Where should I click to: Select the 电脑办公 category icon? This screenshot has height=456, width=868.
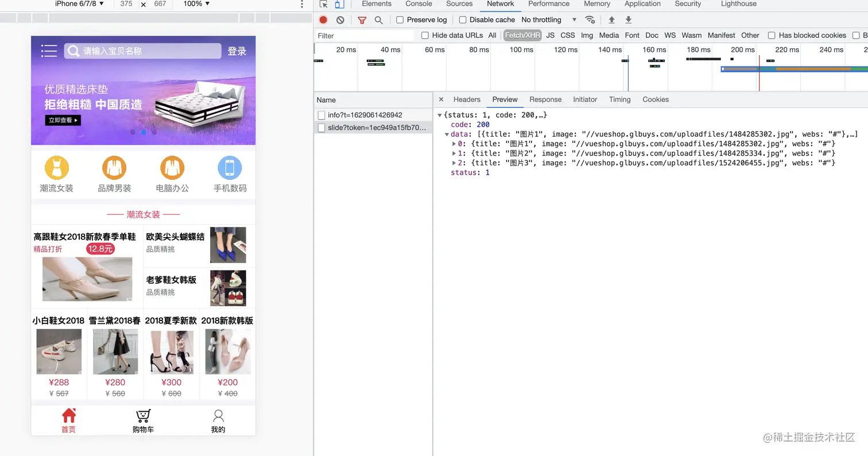(x=172, y=168)
